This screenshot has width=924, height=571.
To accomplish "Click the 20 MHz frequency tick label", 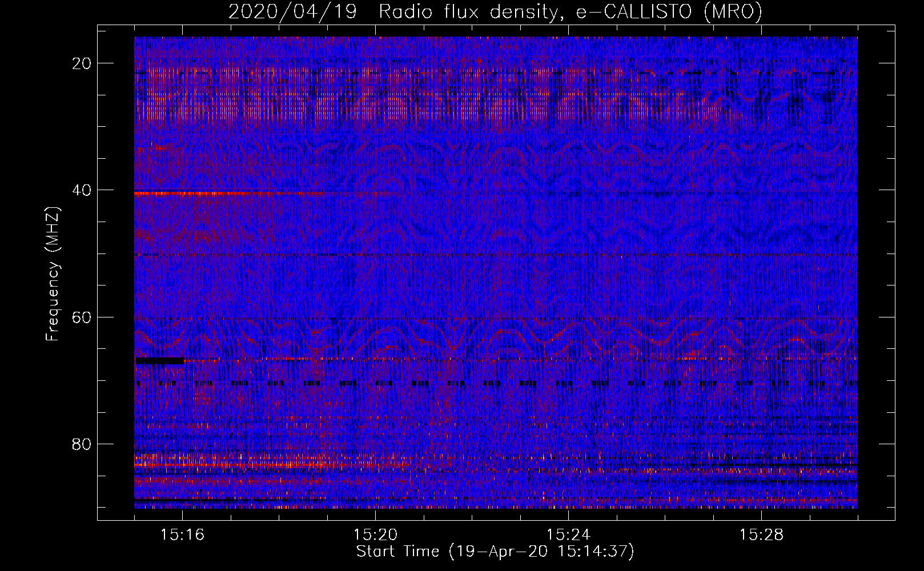I will [x=82, y=63].
